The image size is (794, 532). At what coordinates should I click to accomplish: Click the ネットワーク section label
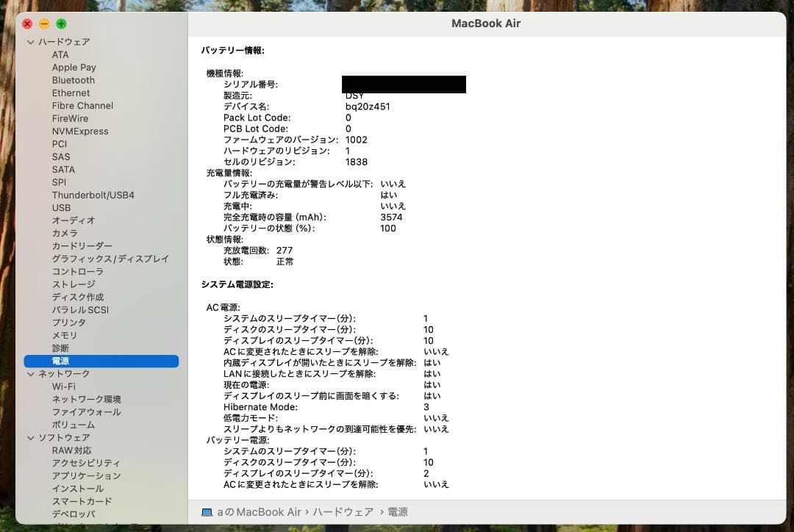pyautogui.click(x=64, y=374)
